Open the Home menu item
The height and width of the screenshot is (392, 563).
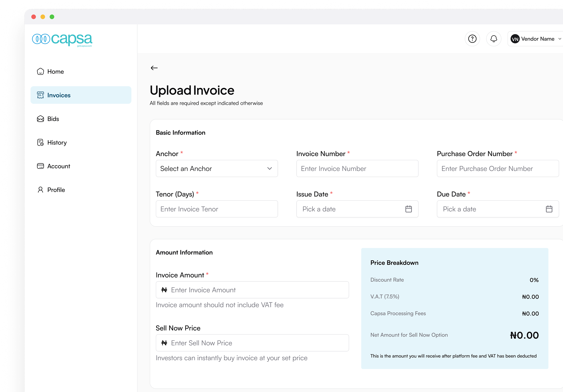coord(81,72)
